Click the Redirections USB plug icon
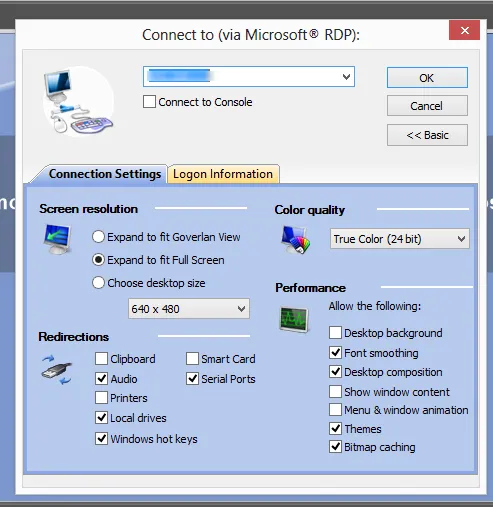Image resolution: width=493 pixels, height=507 pixels. point(57,369)
